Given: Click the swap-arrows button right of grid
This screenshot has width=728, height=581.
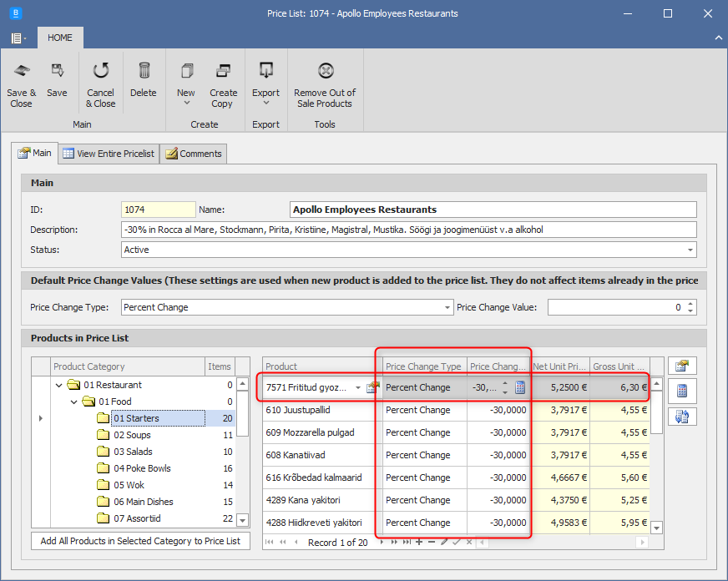Looking at the screenshot, I should tap(682, 417).
